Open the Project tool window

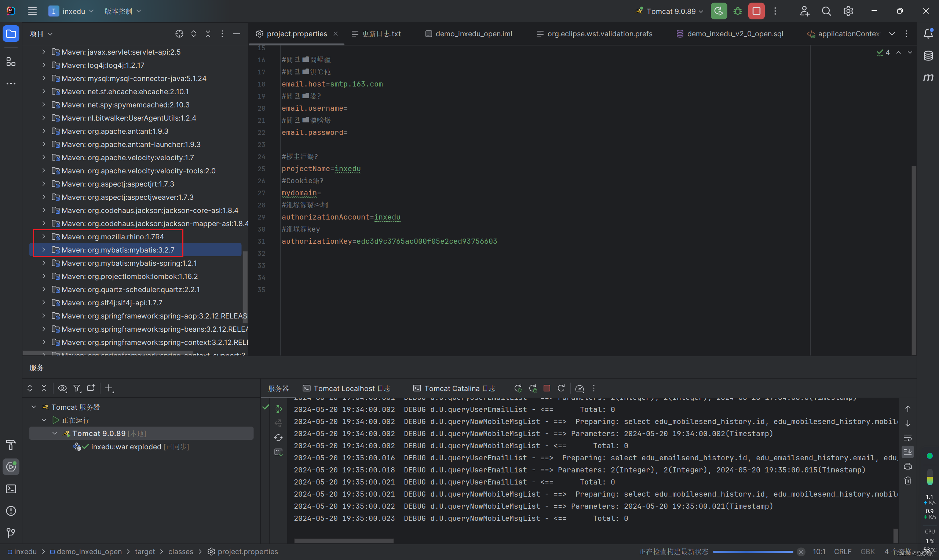(11, 34)
